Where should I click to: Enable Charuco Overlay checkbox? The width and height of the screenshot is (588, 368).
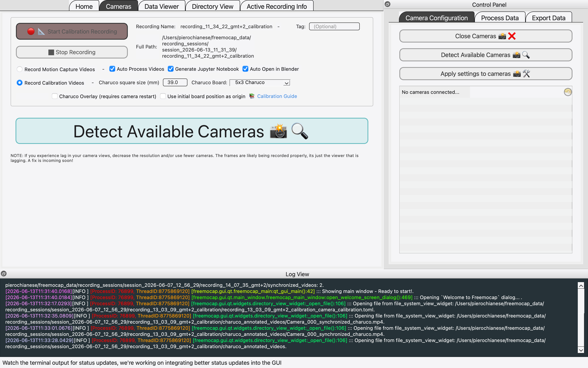pos(55,96)
